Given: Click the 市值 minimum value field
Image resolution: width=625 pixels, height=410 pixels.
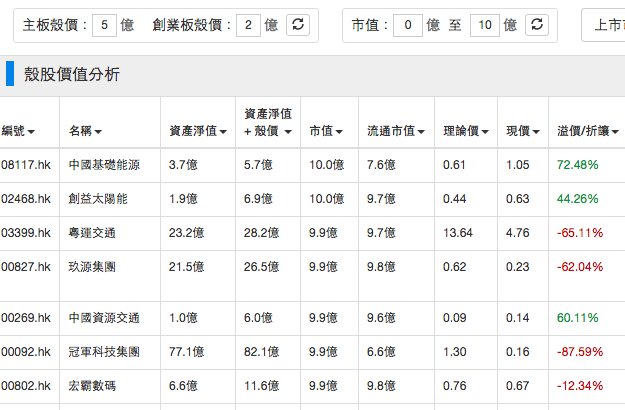Looking at the screenshot, I should coord(407,25).
